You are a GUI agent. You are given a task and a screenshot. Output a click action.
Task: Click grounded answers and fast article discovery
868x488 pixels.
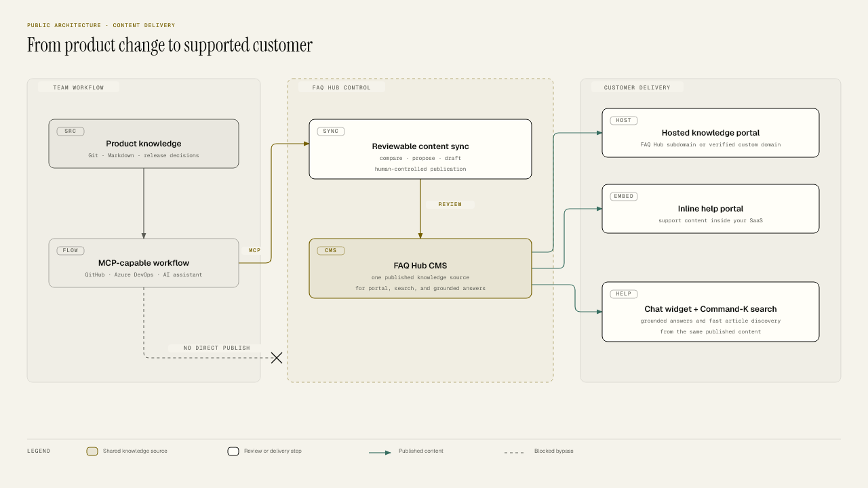click(711, 321)
